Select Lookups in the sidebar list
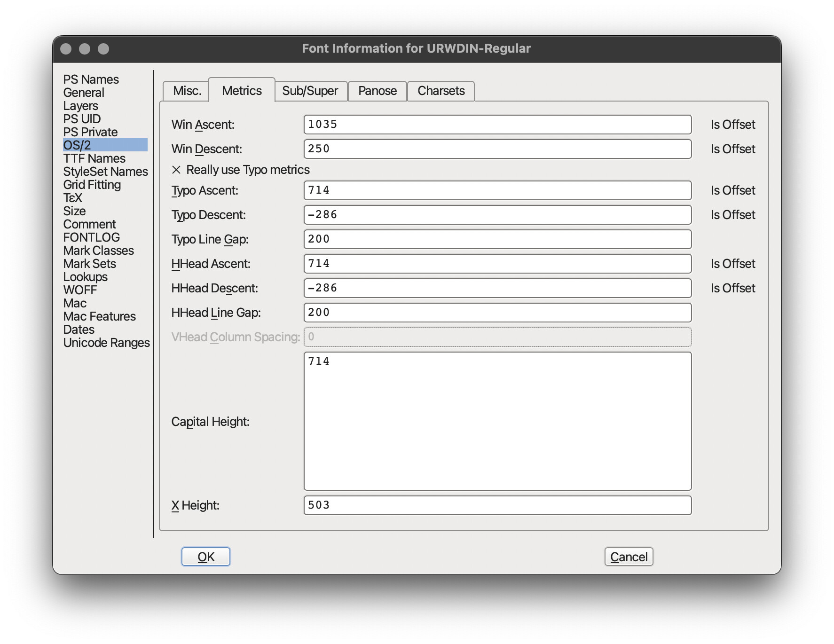834x644 pixels. click(x=86, y=277)
